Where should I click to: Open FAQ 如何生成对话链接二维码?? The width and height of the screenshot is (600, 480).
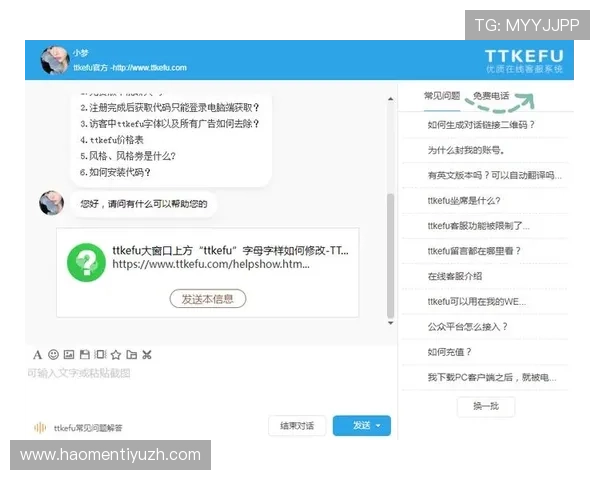481,125
